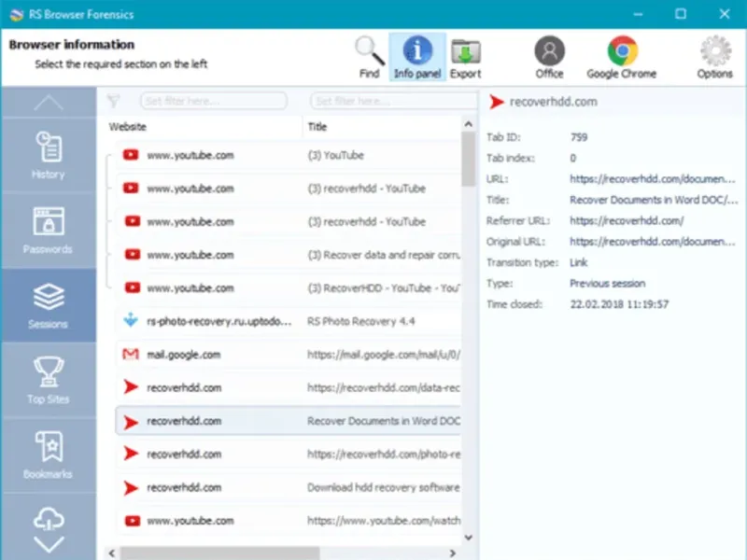Image resolution: width=747 pixels, height=560 pixels.
Task: Click the Transition type value 'Link'
Action: pyautogui.click(x=578, y=263)
